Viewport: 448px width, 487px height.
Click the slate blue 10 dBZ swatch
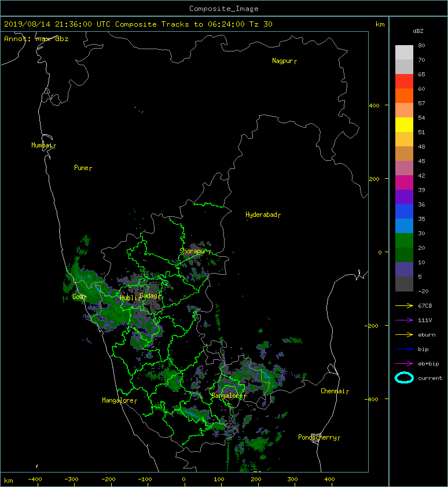[x=404, y=269]
